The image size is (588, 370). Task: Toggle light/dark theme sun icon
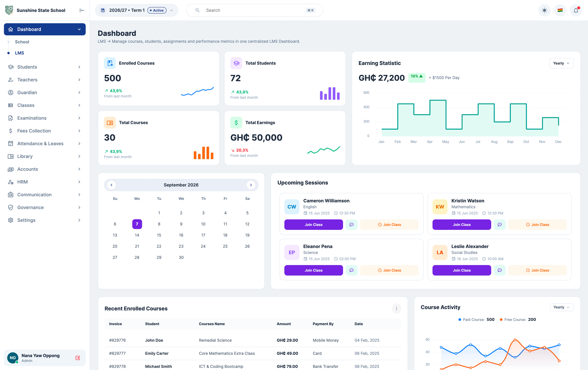544,10
